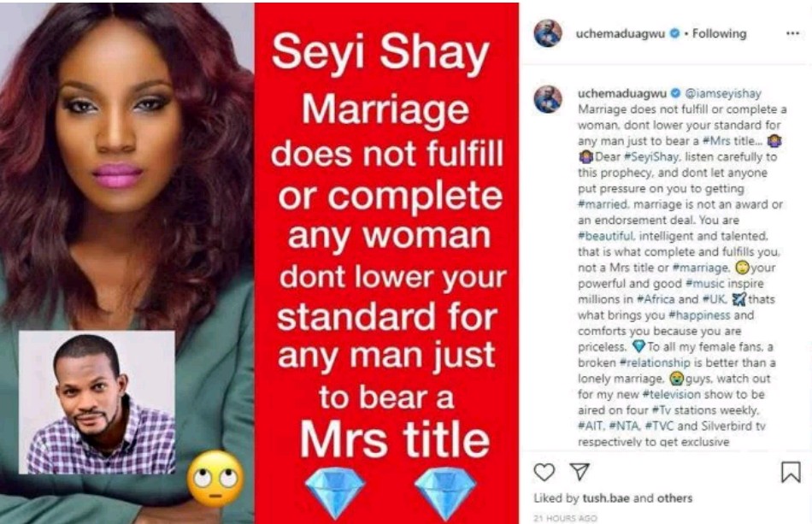Viewport: 812px width, 524px height.
Task: Click the left diamond emoji on red panel
Action: point(335,493)
